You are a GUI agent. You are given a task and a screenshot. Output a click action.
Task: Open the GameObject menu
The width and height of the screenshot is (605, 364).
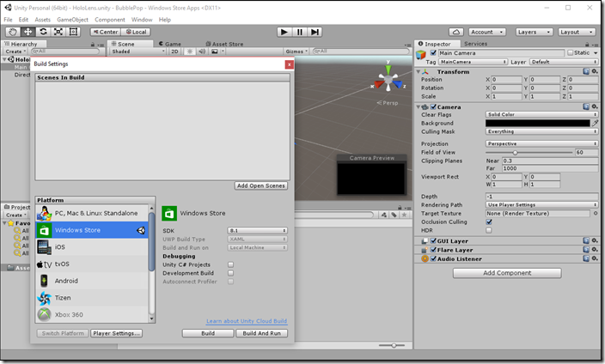pyautogui.click(x=72, y=20)
